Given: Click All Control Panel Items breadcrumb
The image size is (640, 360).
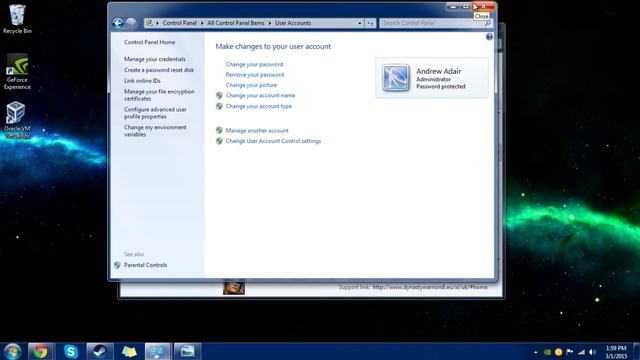Looking at the screenshot, I should (236, 23).
